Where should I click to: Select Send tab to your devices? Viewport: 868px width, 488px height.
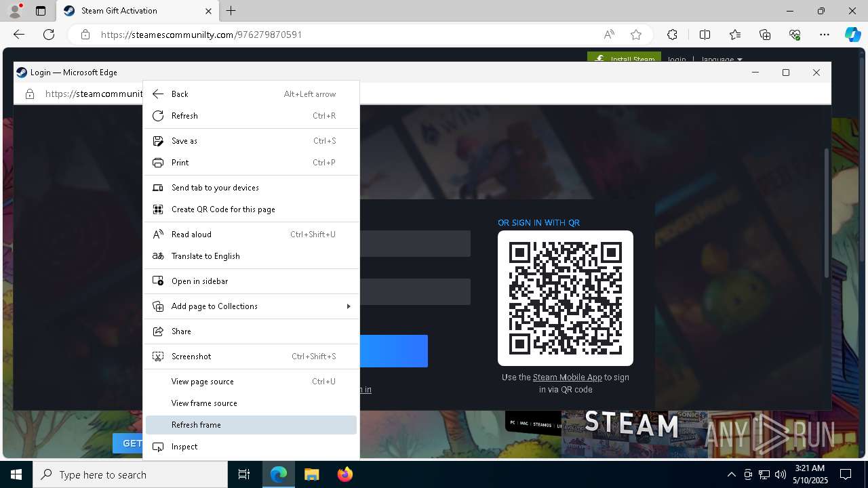251,188
